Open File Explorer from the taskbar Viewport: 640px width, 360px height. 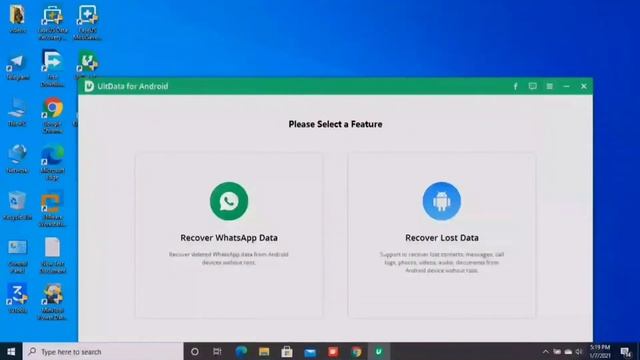[x=264, y=351]
